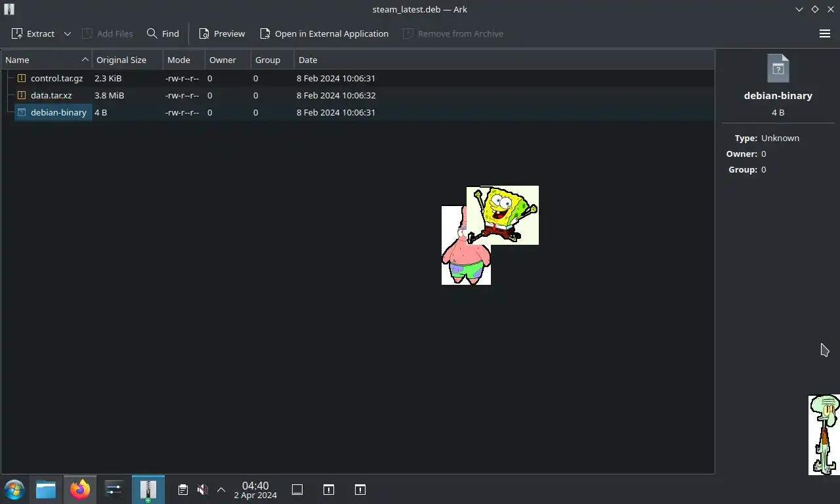Image resolution: width=840 pixels, height=504 pixels.
Task: Sort by the Name column header
Action: pyautogui.click(x=47, y=60)
